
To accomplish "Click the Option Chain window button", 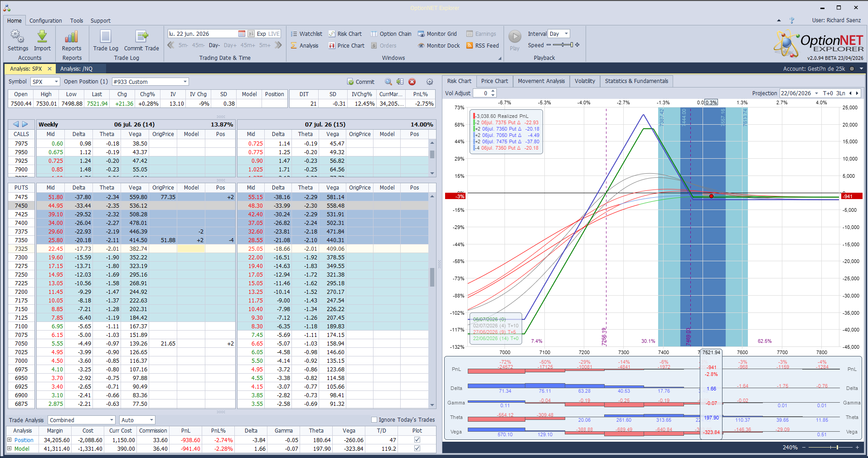I will [391, 34].
